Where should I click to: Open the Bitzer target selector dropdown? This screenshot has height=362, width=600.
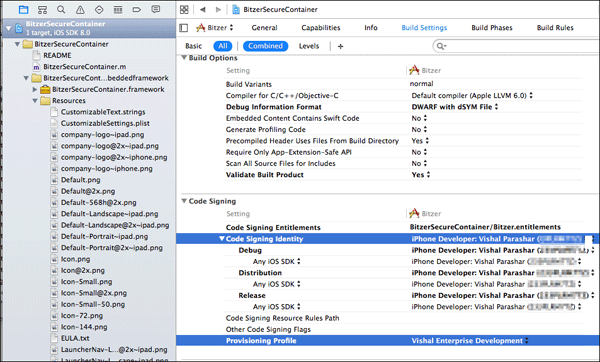point(215,28)
